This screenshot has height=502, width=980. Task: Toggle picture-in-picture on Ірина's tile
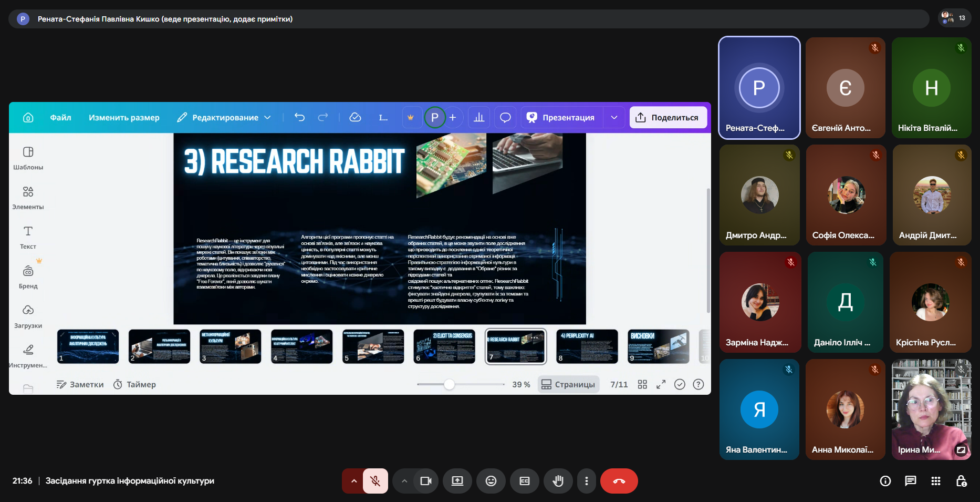click(x=961, y=450)
